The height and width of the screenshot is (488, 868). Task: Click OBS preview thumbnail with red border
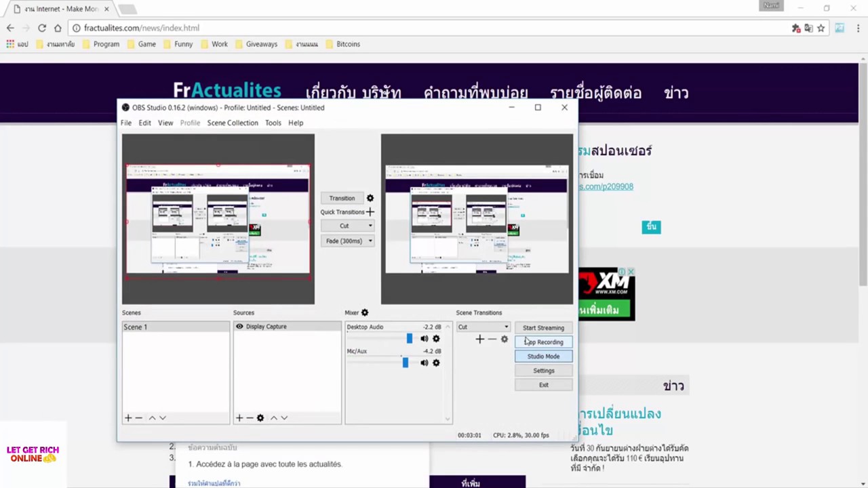[218, 221]
